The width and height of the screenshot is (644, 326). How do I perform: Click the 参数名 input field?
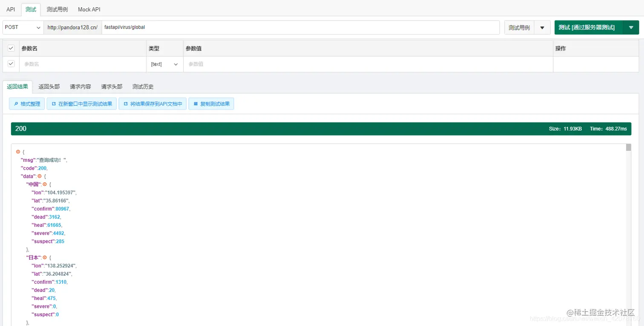tap(83, 64)
